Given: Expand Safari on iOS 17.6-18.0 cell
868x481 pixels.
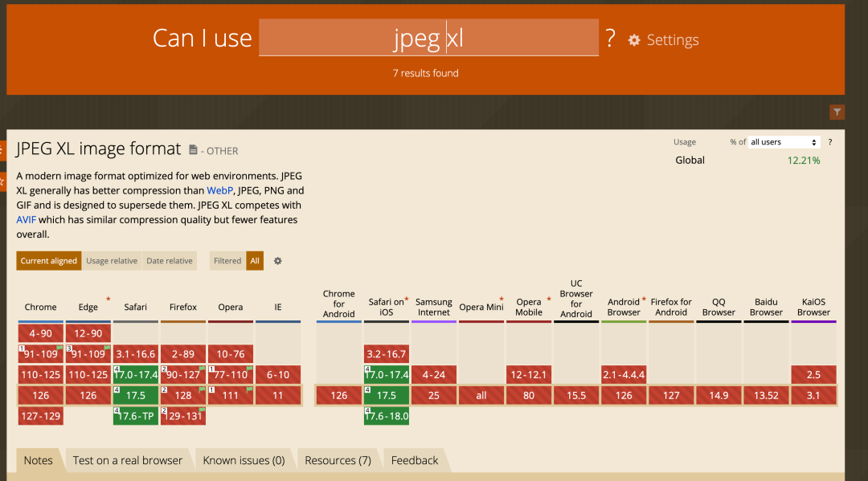Looking at the screenshot, I should click(387, 416).
